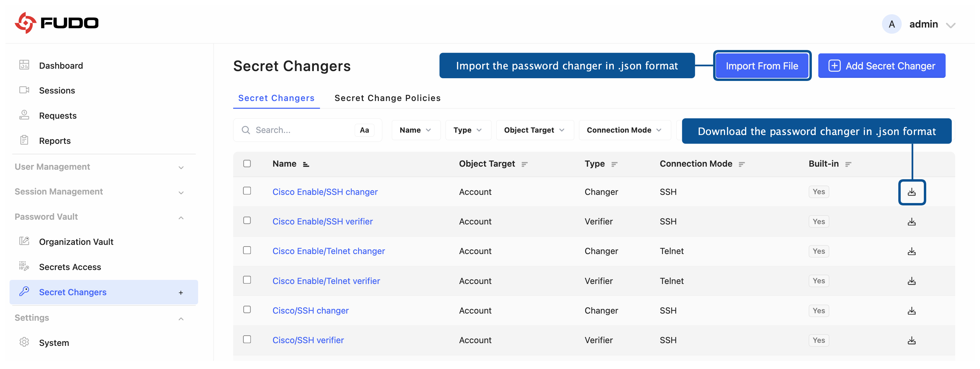Open the Cisco Enable/SSH changer link
This screenshot has width=980, height=369.
coord(325,192)
